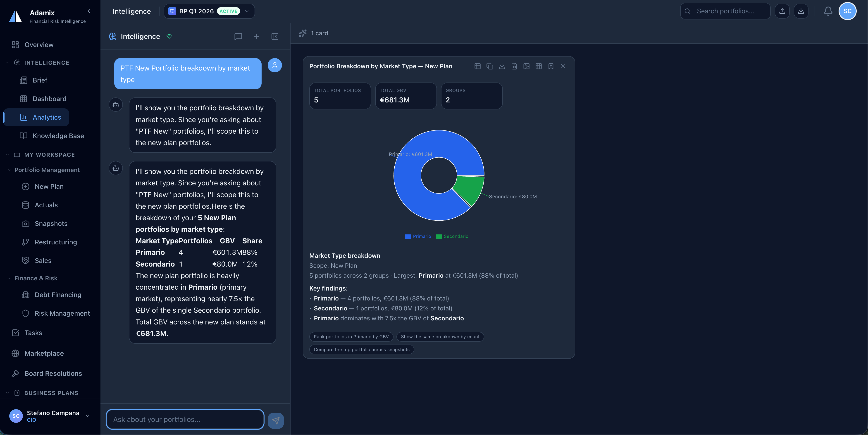Copy the Portfolio Breakdown card
868x435 pixels.
pos(490,66)
